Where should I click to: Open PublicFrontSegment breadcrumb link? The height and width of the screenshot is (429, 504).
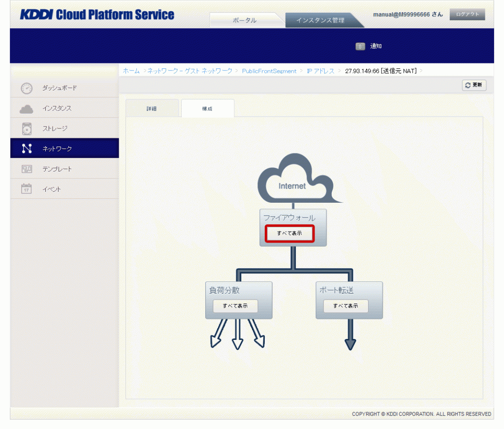click(x=269, y=71)
